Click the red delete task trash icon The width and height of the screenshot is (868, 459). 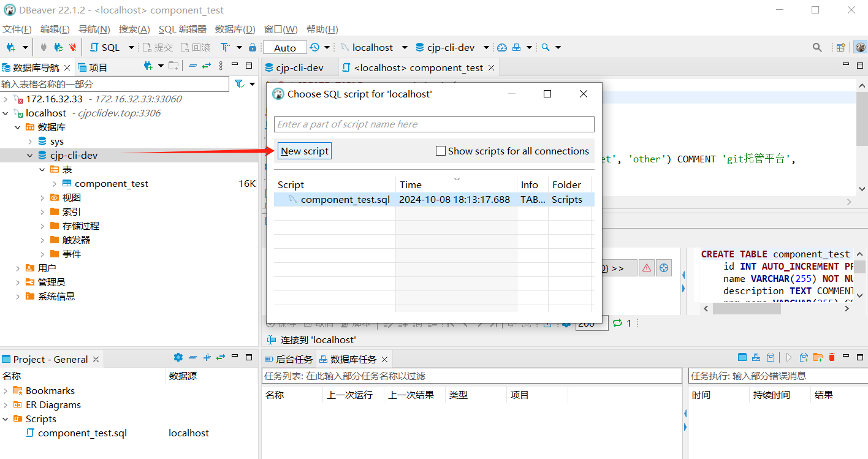pyautogui.click(x=832, y=357)
